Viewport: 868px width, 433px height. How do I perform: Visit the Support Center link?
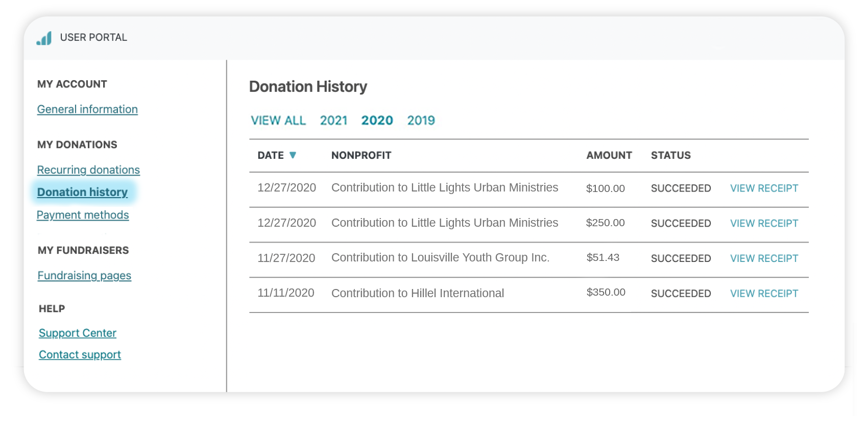[78, 333]
